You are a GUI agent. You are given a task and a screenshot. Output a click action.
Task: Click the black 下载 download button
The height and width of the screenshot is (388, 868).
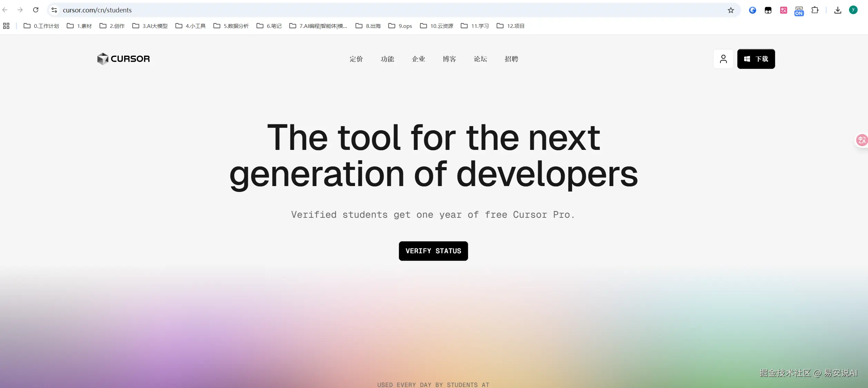point(756,59)
